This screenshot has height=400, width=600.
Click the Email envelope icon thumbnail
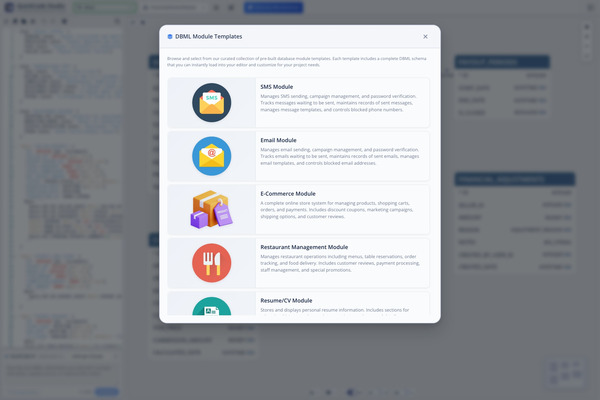pos(212,156)
